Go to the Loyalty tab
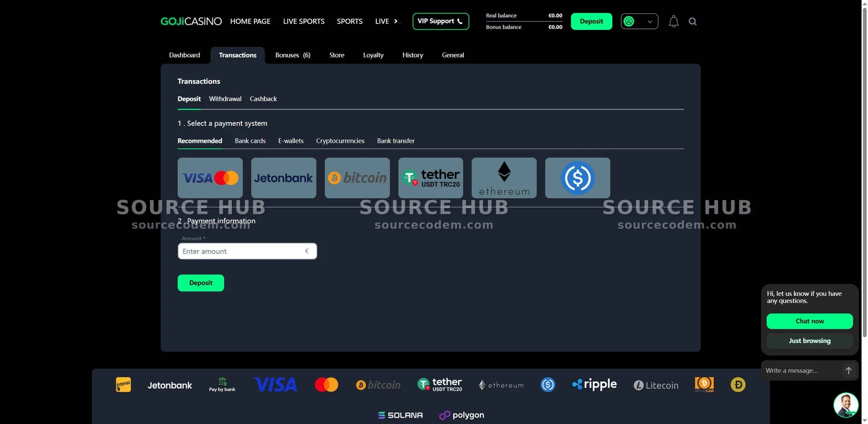The image size is (868, 424). tap(373, 55)
